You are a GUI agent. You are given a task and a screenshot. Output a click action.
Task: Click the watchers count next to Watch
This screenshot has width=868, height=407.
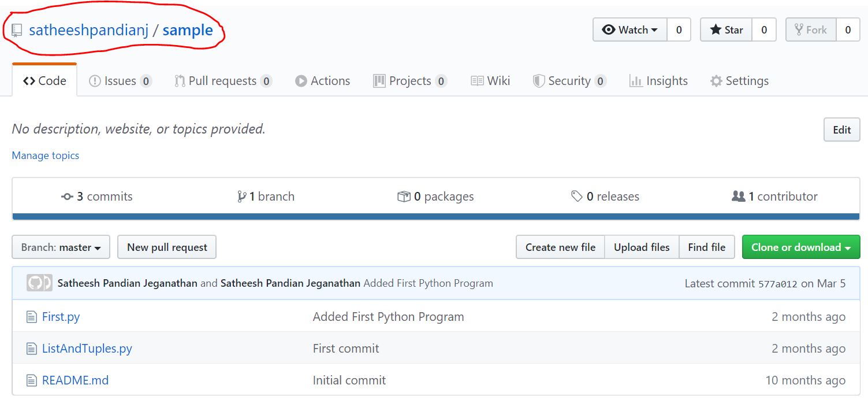click(x=679, y=29)
